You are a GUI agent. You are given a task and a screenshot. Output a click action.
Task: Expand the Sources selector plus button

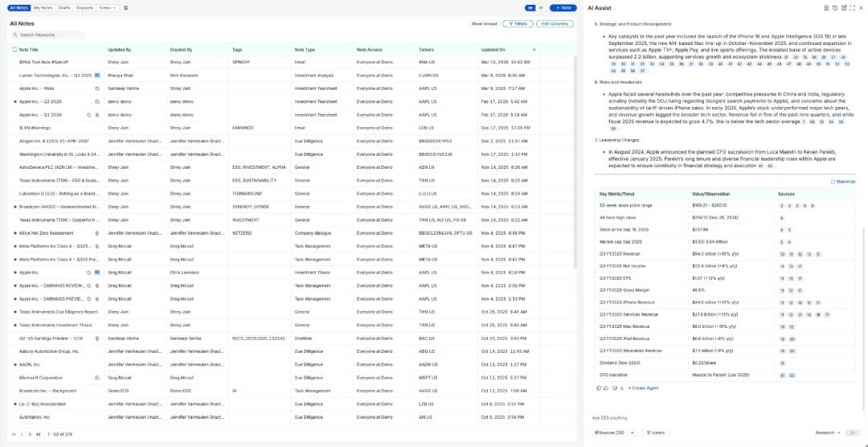(634, 433)
